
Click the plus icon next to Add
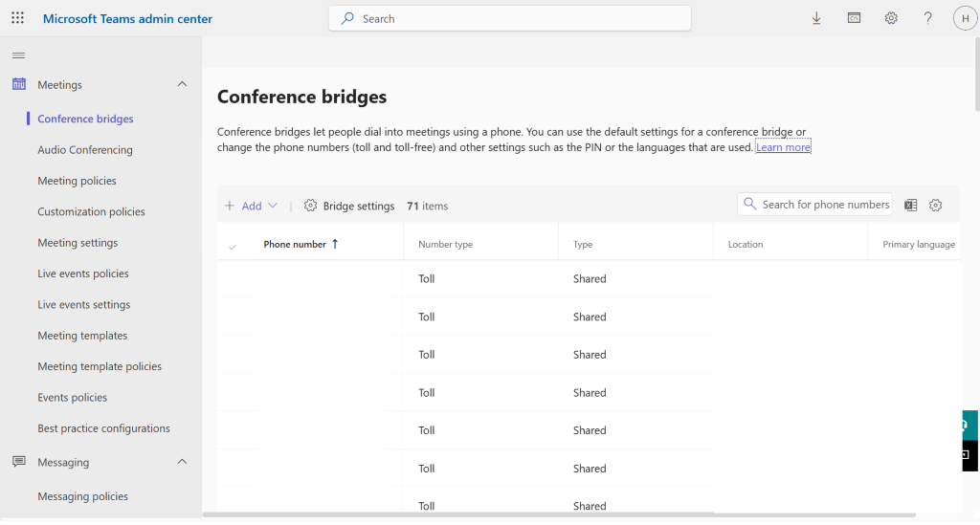pyautogui.click(x=230, y=206)
